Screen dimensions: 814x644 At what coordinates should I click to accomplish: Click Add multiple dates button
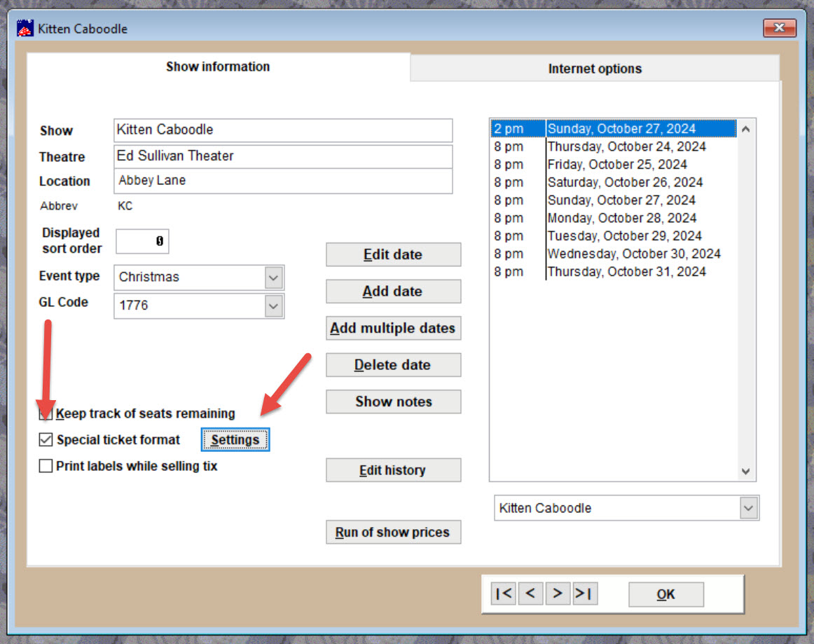(x=393, y=328)
